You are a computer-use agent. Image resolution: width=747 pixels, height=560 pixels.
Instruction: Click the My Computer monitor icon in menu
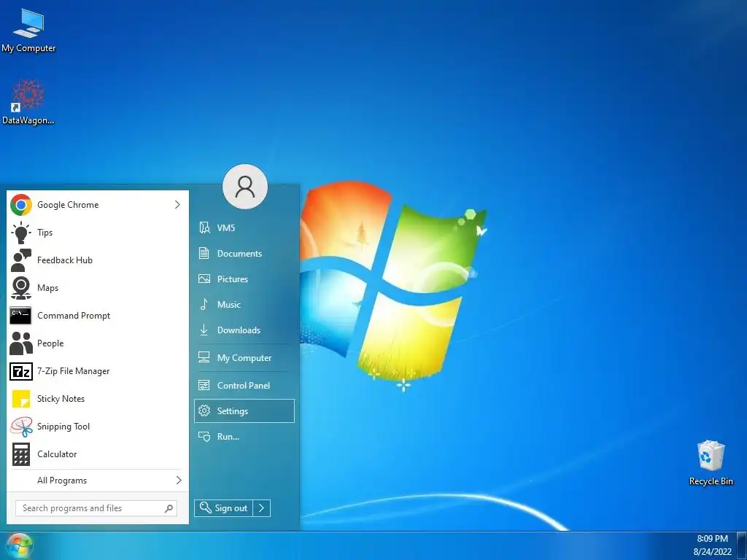(204, 357)
